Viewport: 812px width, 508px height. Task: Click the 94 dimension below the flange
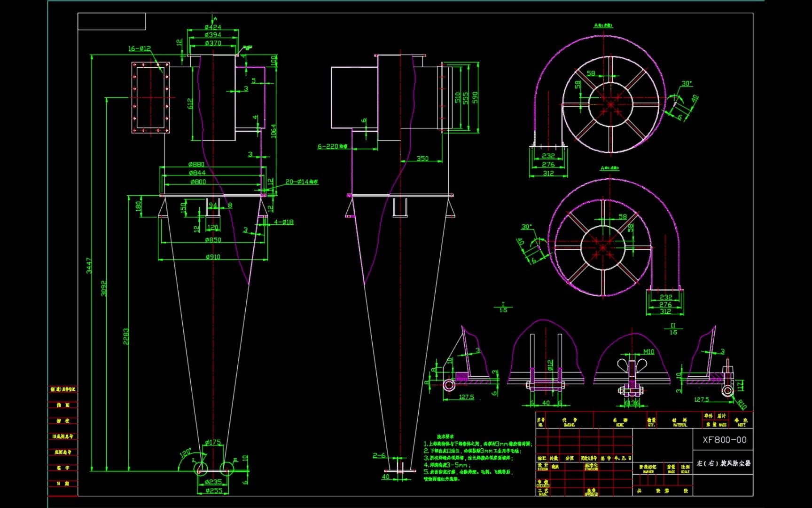pyautogui.click(x=213, y=206)
